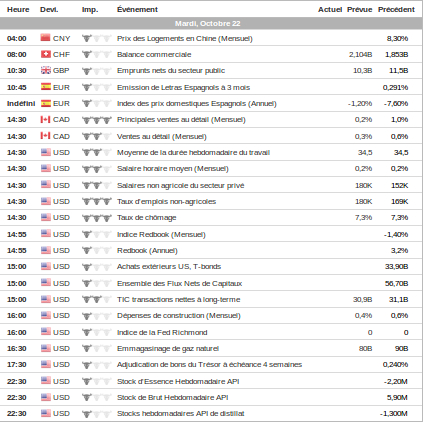Click the Mardi, Octobre 22 date bar
425x422 pixels.
[212, 23]
